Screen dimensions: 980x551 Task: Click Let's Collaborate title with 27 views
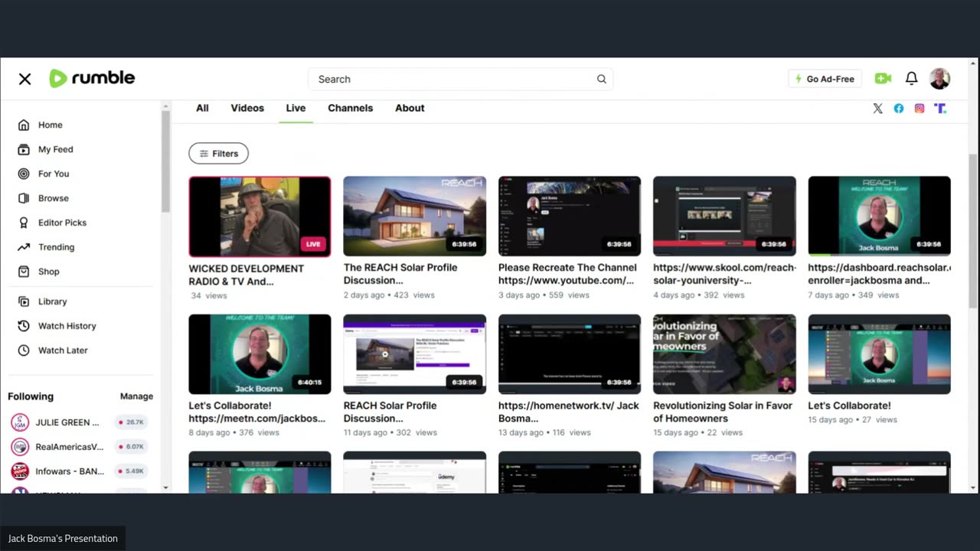[x=849, y=406]
